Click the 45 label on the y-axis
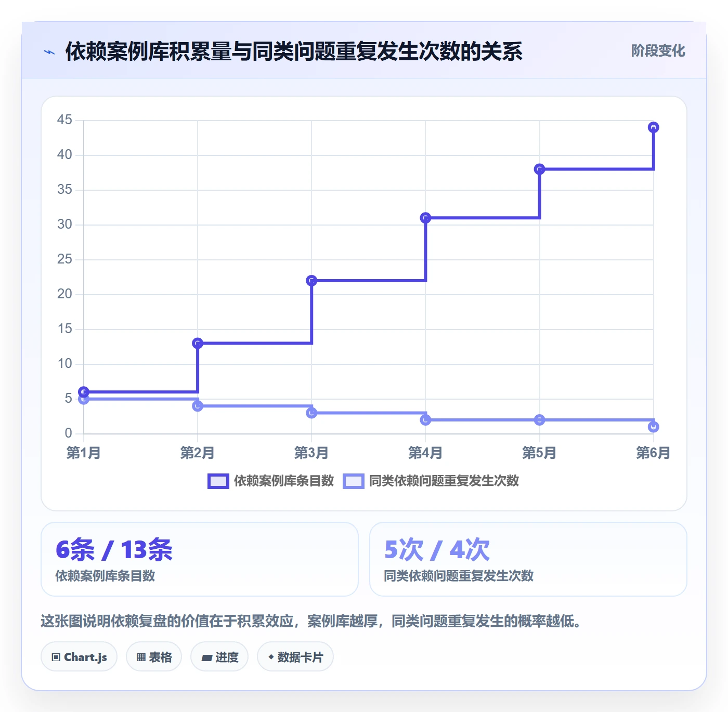The image size is (728, 712). [x=65, y=120]
